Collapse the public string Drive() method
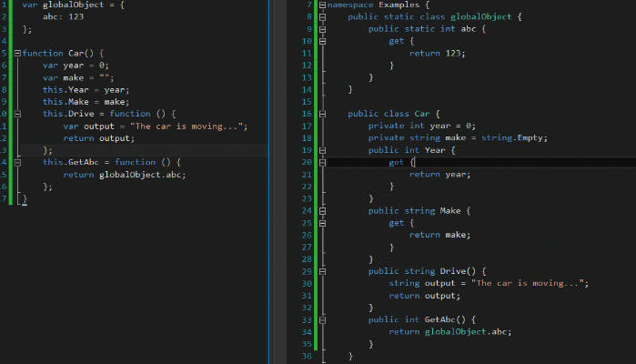This screenshot has height=364, width=636. 322,271
